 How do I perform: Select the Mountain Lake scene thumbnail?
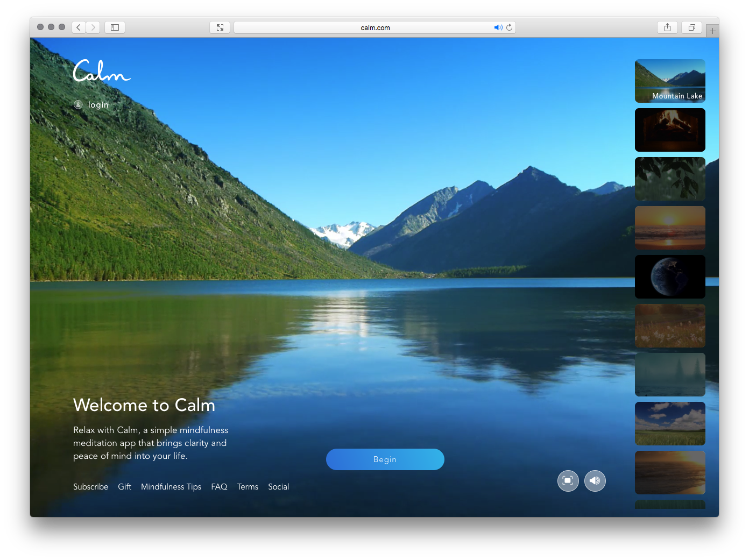point(670,81)
